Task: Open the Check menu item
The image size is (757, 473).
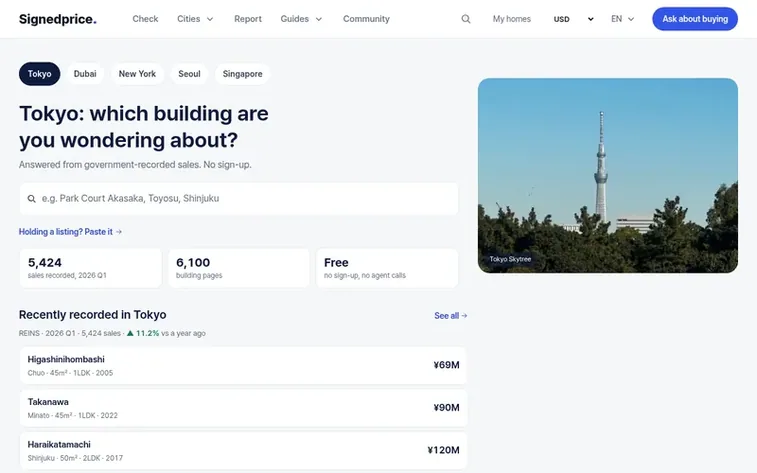Action: (x=145, y=19)
